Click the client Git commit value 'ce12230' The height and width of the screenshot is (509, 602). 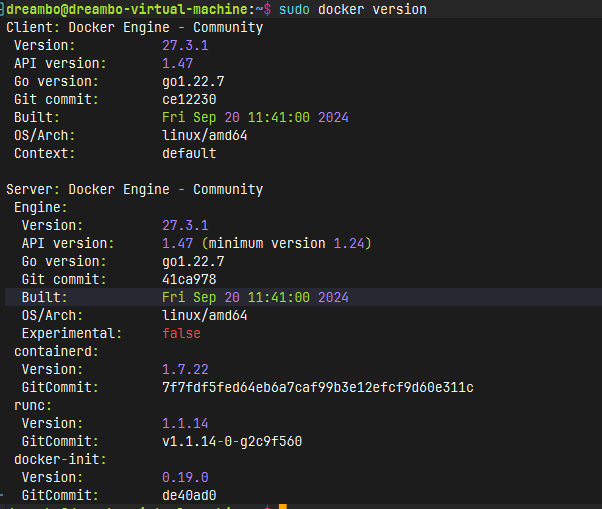189,99
